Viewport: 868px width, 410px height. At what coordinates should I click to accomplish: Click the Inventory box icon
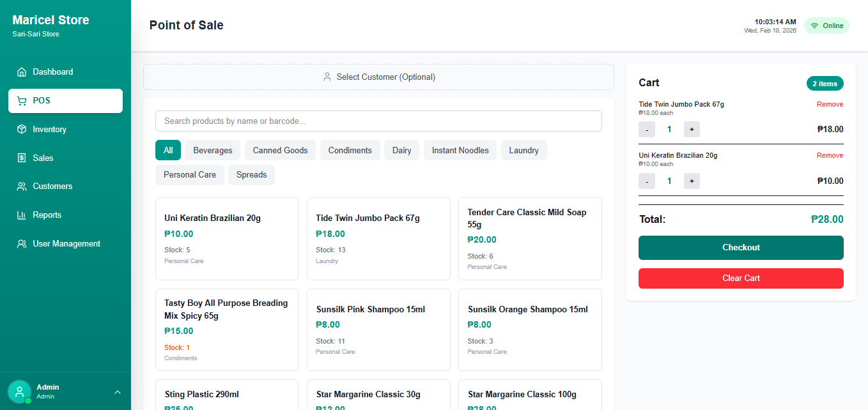coord(22,130)
